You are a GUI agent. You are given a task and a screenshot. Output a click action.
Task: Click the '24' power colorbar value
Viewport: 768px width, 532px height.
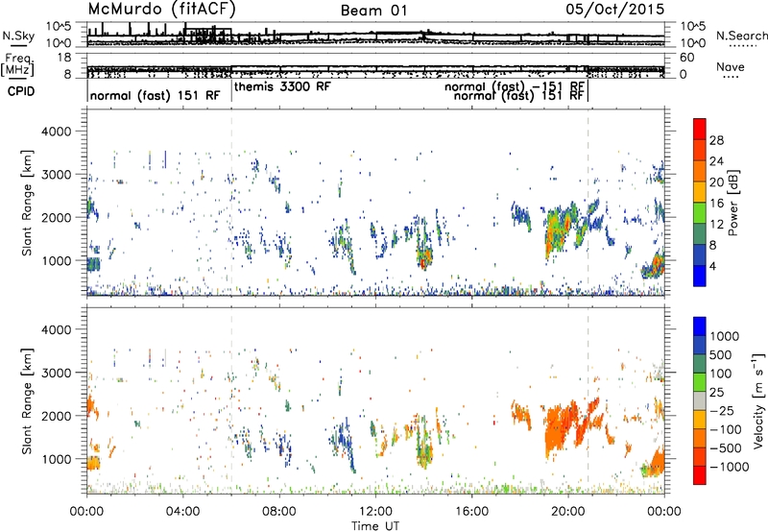click(x=716, y=161)
